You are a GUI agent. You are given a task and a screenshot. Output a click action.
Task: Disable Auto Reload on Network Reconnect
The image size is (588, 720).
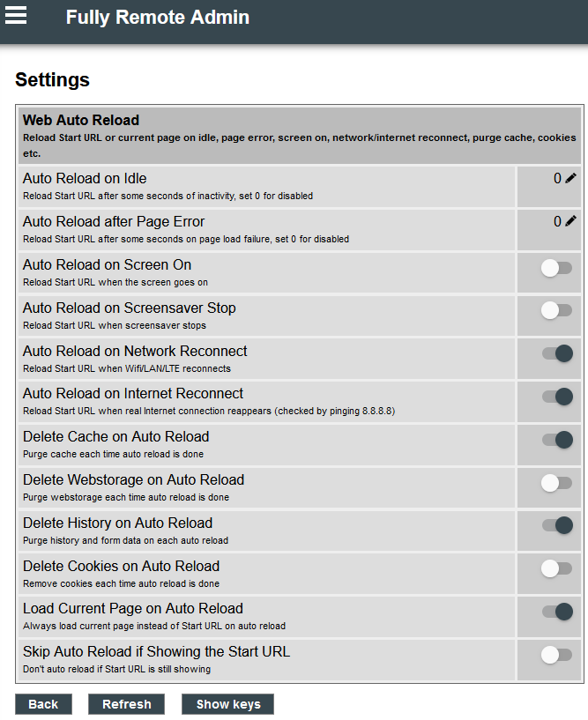[557, 353]
